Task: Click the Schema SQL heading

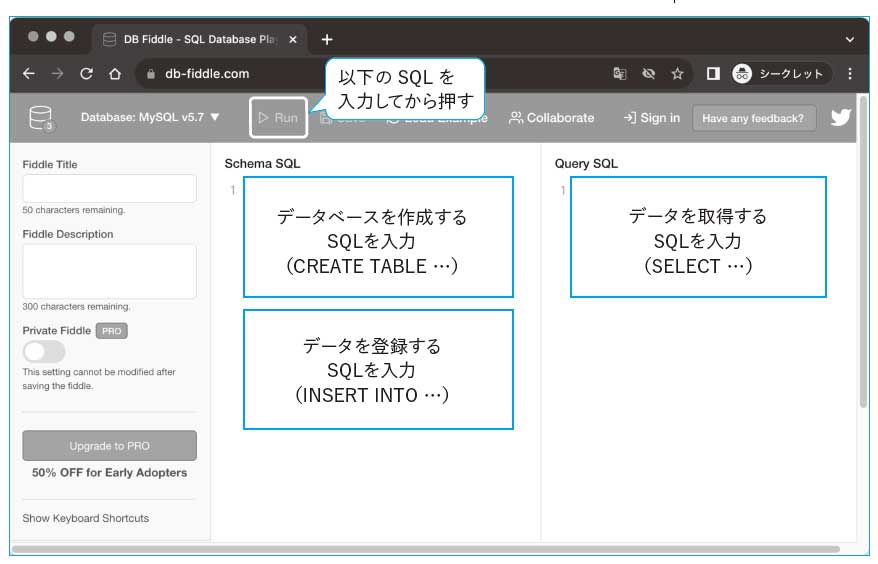Action: tap(262, 164)
